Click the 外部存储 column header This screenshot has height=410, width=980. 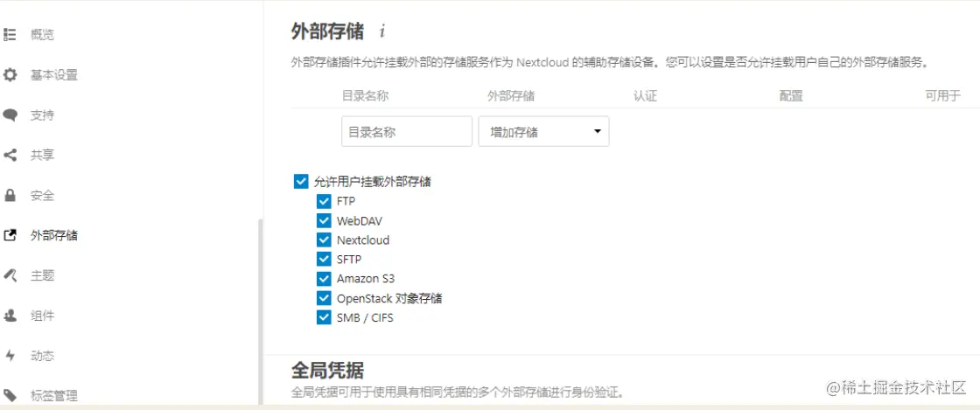coord(511,96)
